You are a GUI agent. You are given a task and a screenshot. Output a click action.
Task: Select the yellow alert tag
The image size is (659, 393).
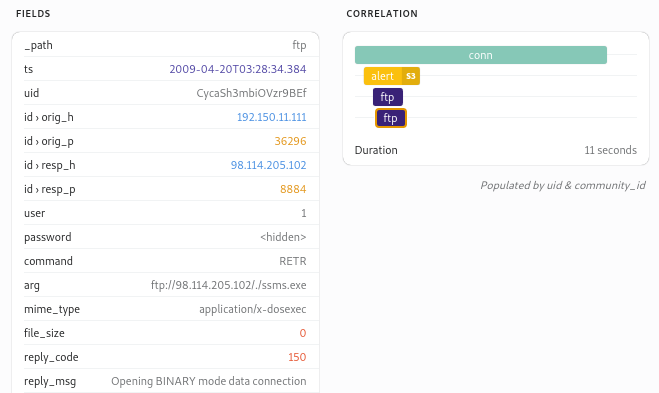click(392, 76)
